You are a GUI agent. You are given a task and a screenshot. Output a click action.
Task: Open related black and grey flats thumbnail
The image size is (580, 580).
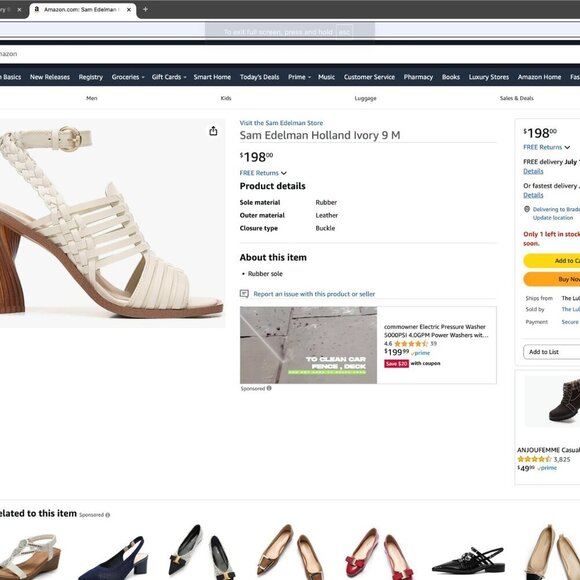coord(202,551)
